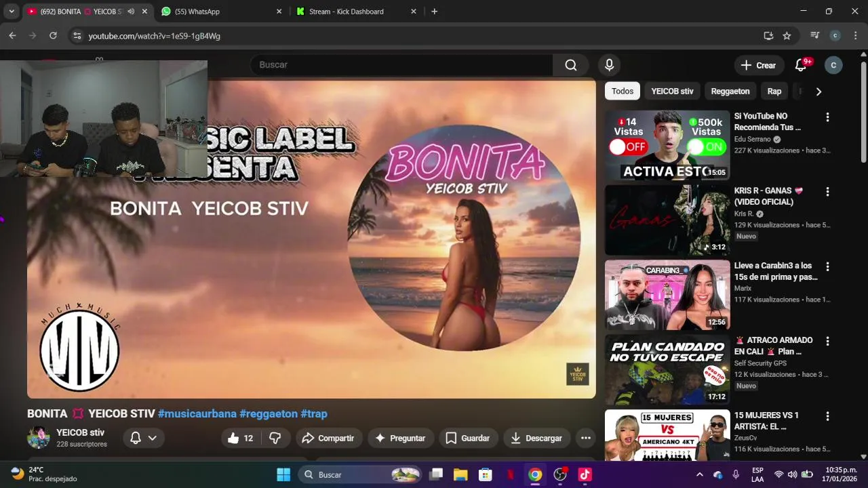Open a new Chrome tab

coord(434,12)
